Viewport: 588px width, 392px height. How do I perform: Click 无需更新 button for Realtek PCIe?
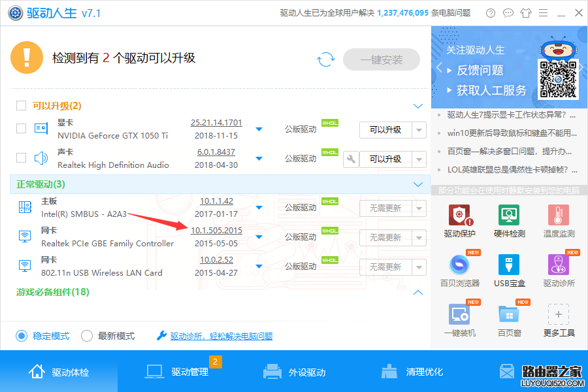[x=385, y=238]
